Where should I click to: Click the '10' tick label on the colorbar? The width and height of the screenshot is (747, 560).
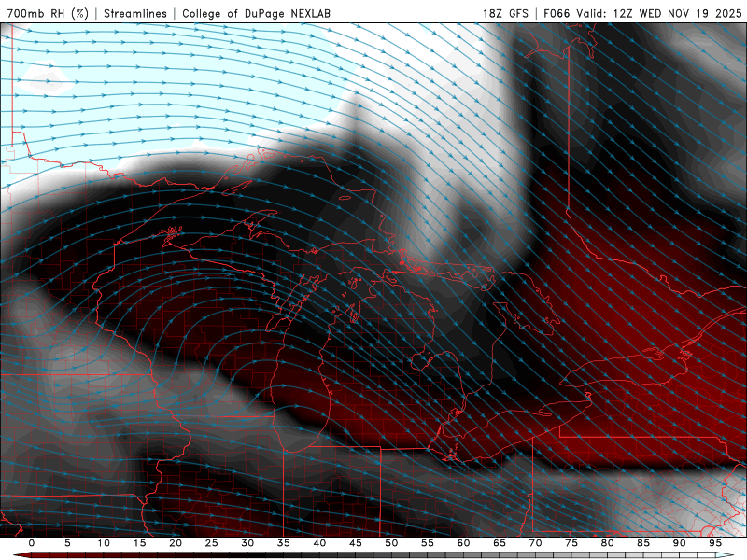[104, 543]
